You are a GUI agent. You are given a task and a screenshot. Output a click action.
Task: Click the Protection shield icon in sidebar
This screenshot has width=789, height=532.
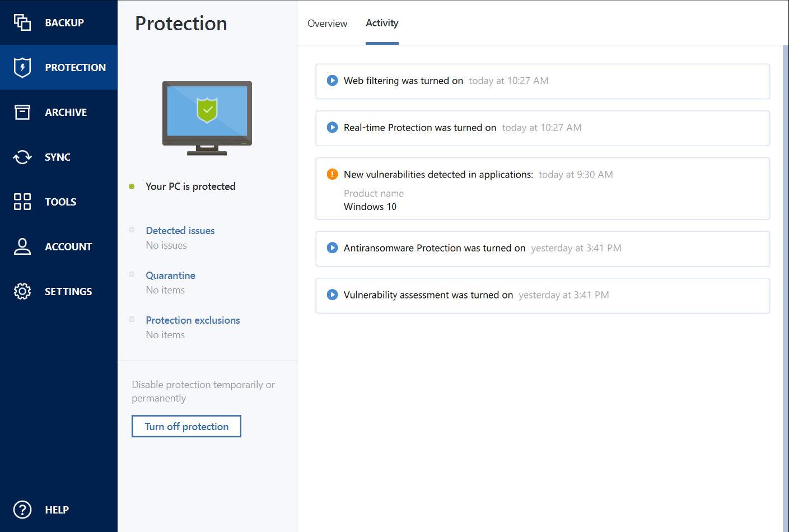22,67
